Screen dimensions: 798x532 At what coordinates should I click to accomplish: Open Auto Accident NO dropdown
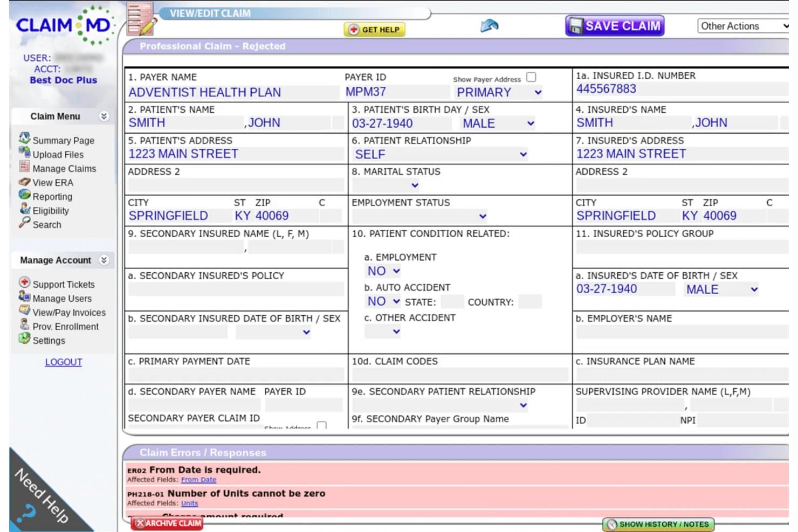point(383,301)
